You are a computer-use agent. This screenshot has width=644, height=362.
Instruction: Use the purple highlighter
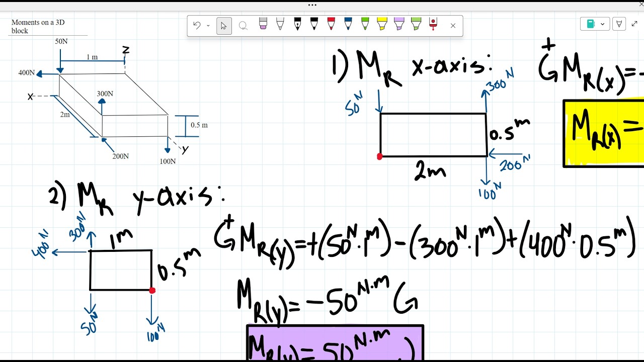click(x=399, y=24)
